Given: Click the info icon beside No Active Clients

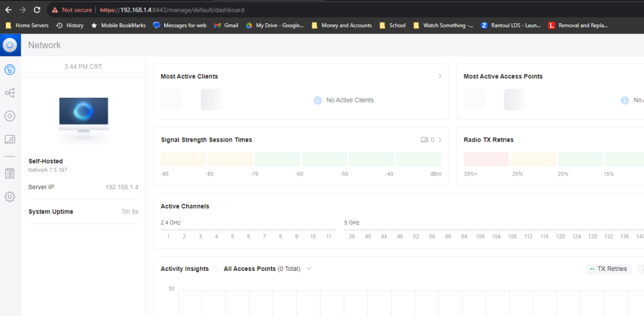Looking at the screenshot, I should coord(317,100).
